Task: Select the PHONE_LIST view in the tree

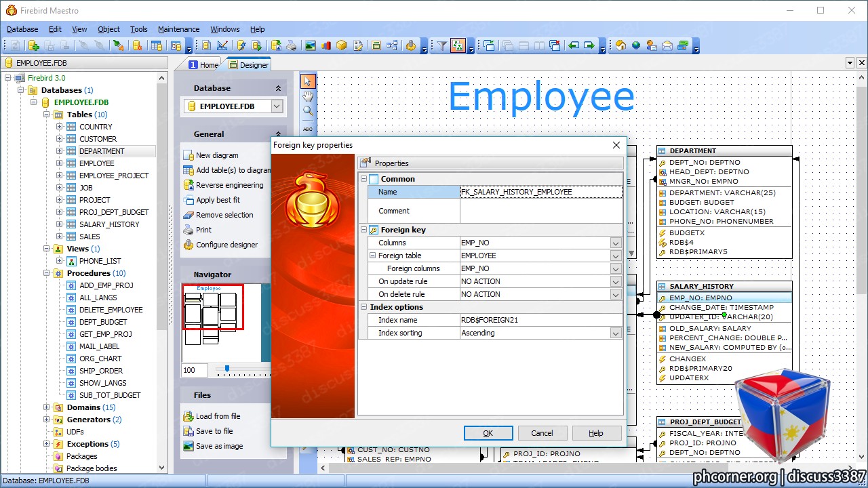Action: tap(100, 261)
